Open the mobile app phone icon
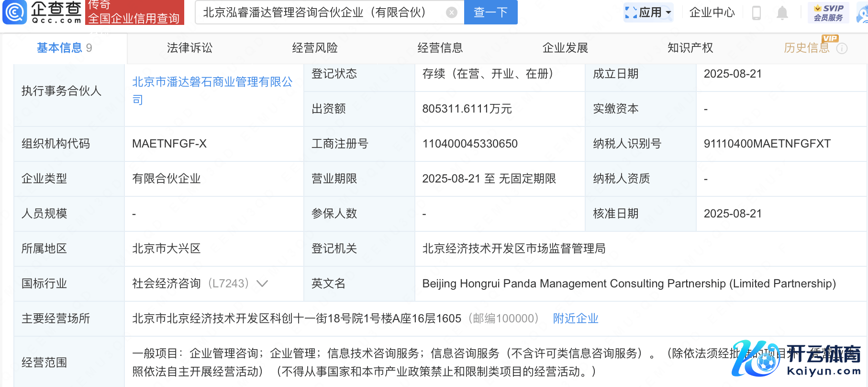This screenshot has width=868, height=387. 757,12
